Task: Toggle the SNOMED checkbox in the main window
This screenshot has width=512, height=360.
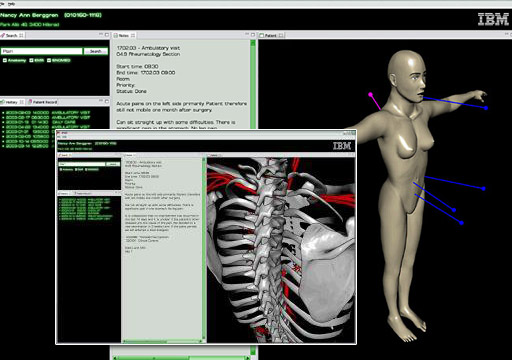Action: pos(49,60)
